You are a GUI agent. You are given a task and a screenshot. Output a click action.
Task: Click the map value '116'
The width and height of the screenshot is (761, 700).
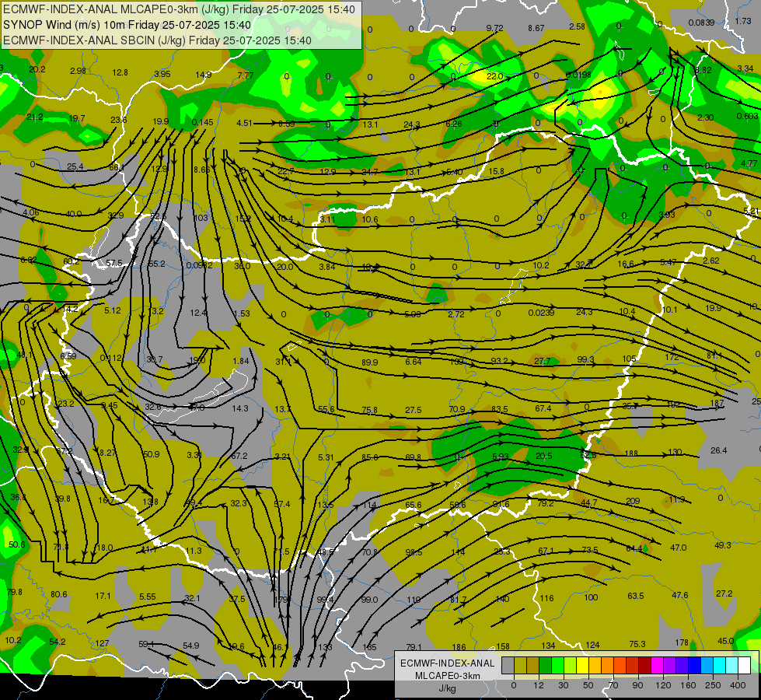[547, 598]
